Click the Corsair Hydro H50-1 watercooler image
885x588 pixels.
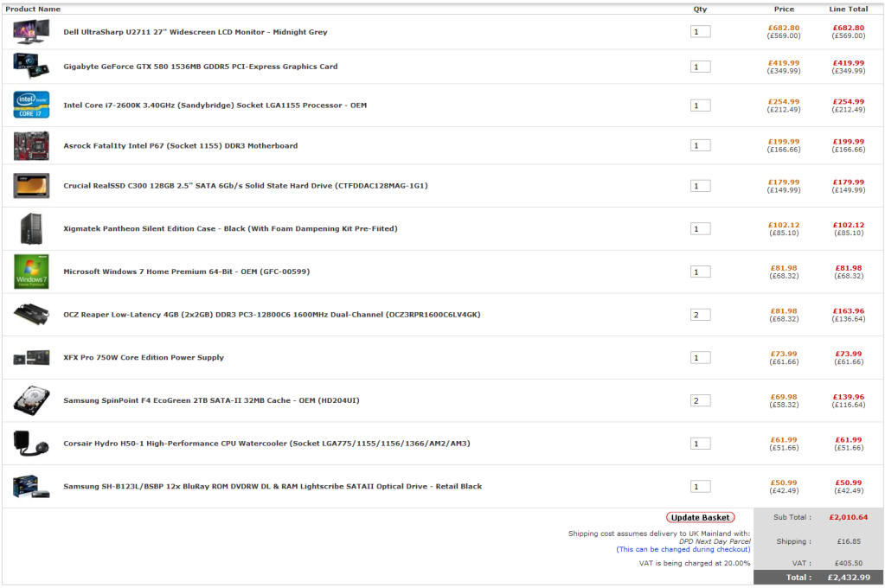coord(31,444)
